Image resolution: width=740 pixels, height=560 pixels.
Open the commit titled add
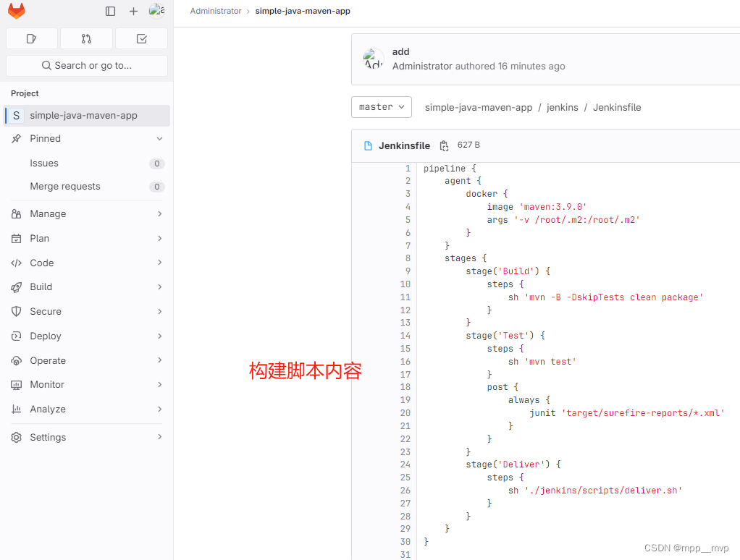[x=400, y=52]
